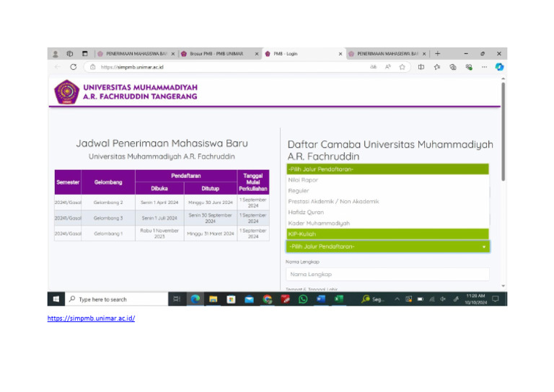This screenshot has width=554, height=392.
Task: Click the taskbar clock 11:28 AM
Action: pyautogui.click(x=475, y=299)
